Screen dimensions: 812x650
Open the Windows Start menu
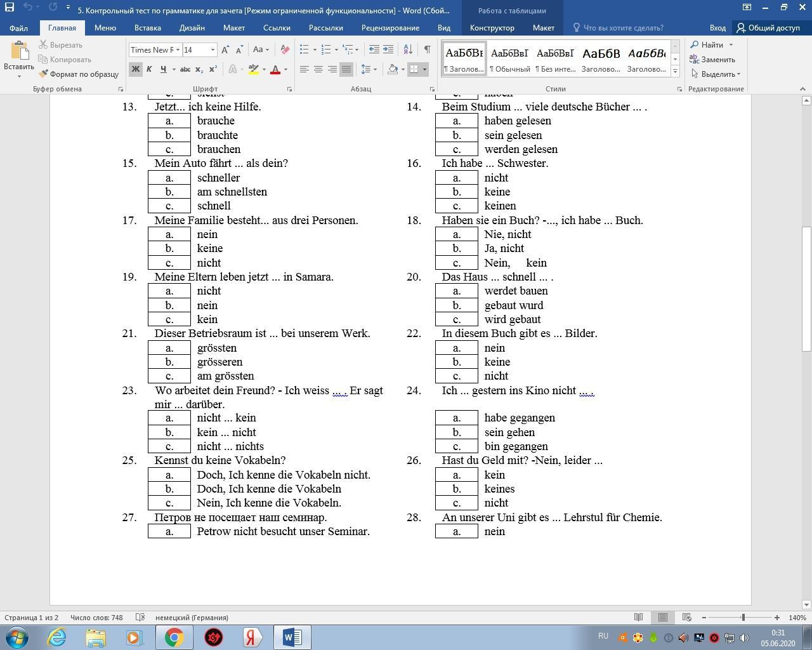(x=16, y=637)
